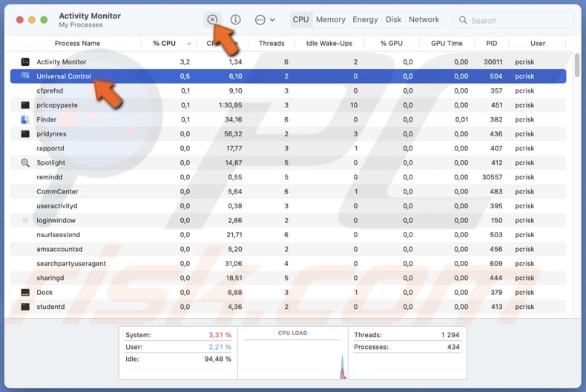
Task: Sort by % GPU column header
Action: [x=392, y=43]
